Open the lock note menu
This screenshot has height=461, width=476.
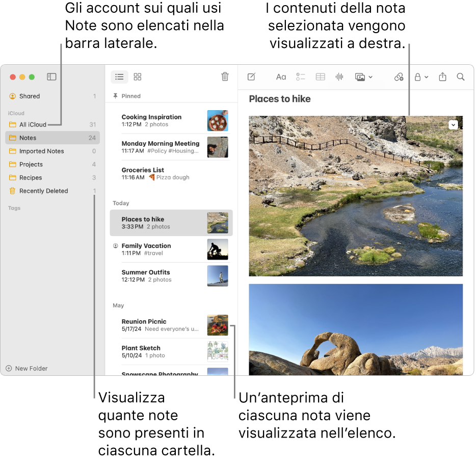[x=421, y=77]
